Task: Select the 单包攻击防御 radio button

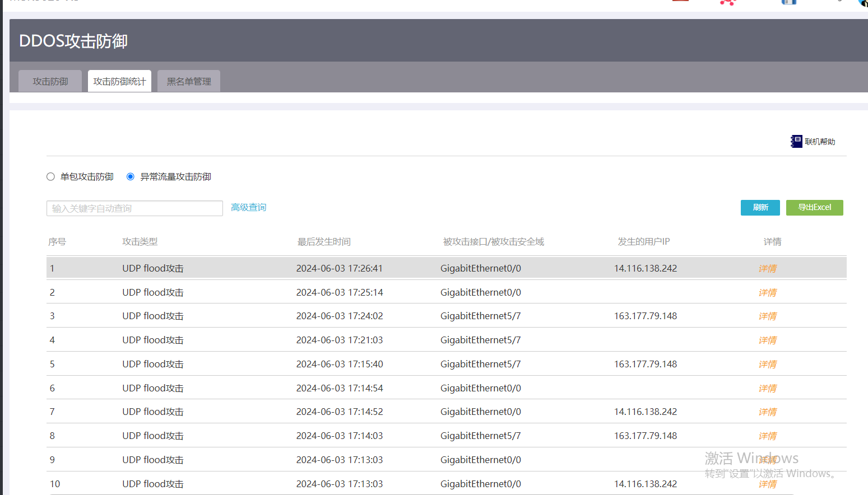Action: 51,177
